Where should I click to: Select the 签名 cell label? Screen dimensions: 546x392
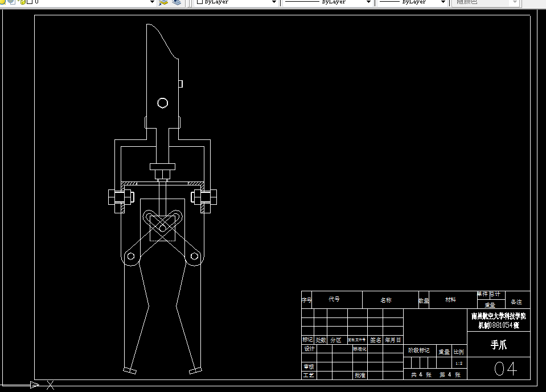375,340
